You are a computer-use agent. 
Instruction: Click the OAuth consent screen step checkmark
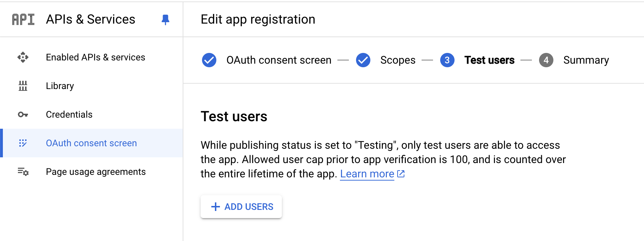[x=209, y=60]
